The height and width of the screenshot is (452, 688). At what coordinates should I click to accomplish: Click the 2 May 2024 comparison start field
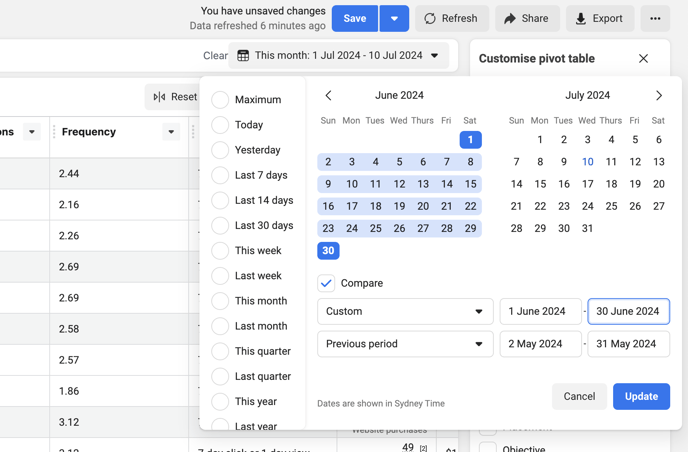(541, 344)
